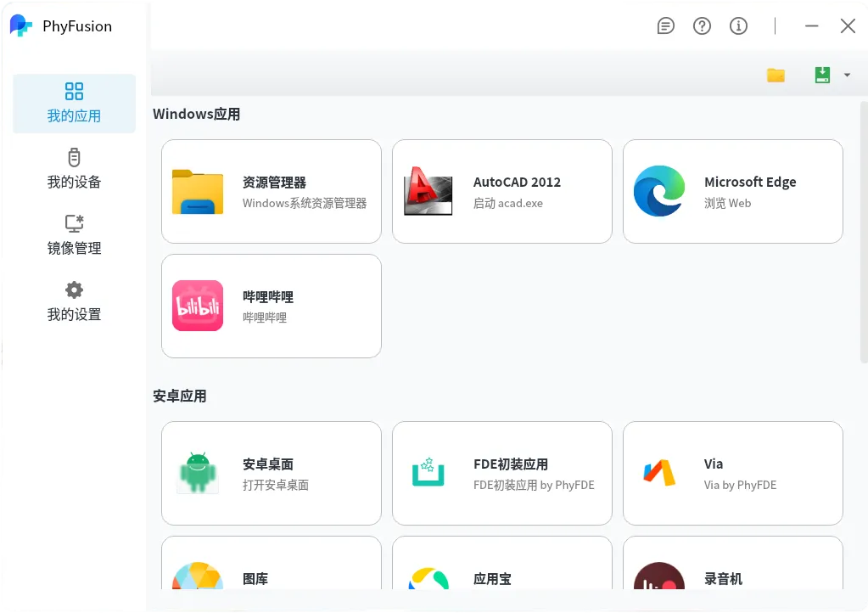The height and width of the screenshot is (613, 868).
Task: Launch 资源管理器 file explorer card
Action: coord(272,191)
